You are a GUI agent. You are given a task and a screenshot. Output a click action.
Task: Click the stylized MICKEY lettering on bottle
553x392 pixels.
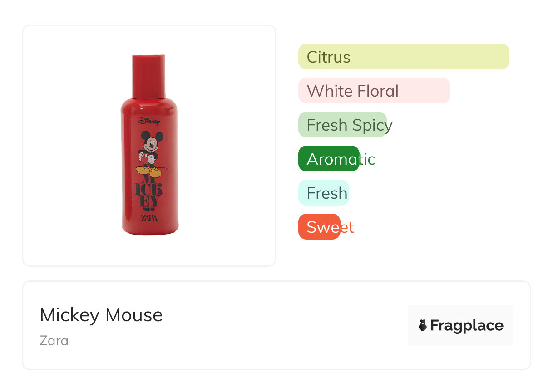click(x=149, y=191)
